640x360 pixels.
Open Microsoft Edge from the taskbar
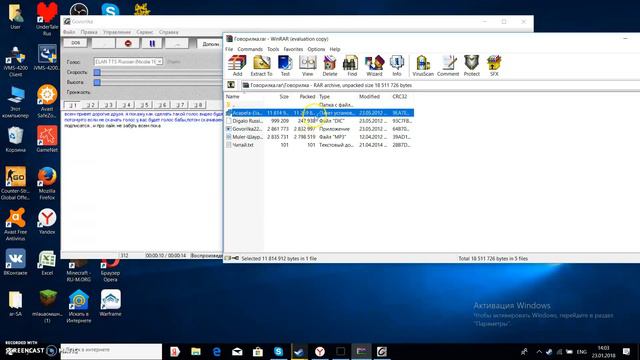tap(217, 351)
